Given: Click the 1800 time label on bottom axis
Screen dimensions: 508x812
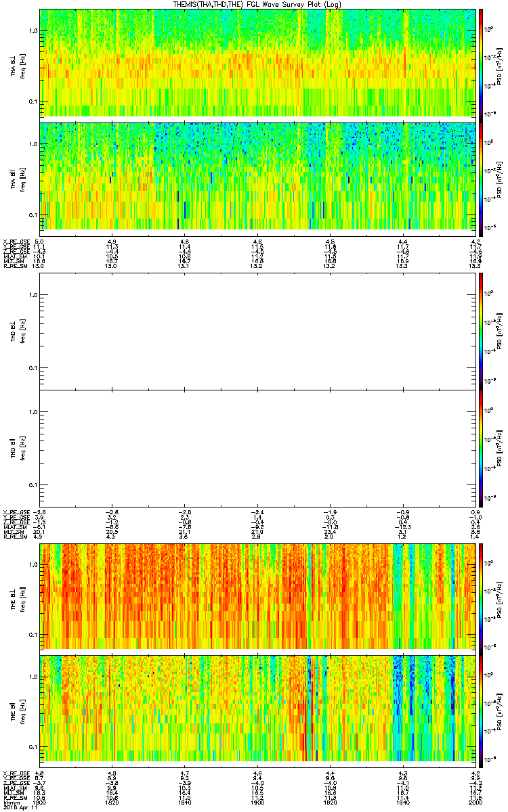Looking at the screenshot, I should tap(39, 801).
